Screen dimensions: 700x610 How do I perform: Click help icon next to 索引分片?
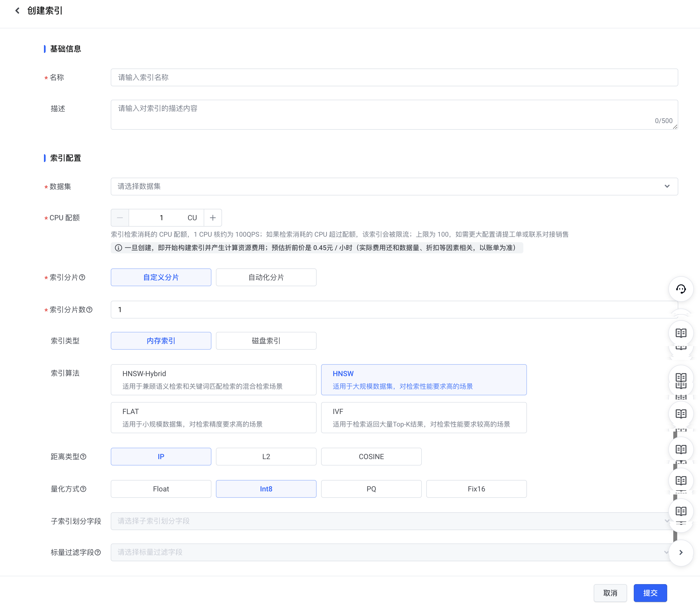pos(82,277)
